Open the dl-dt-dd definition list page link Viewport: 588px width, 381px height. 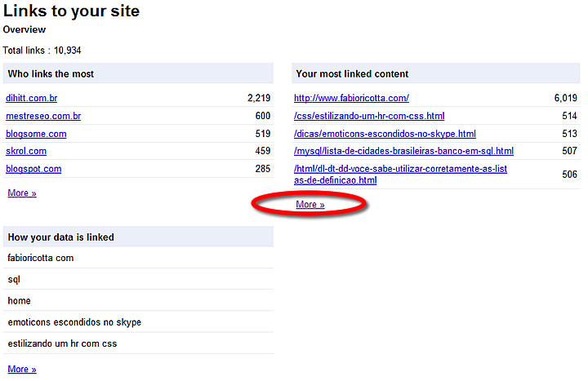[400, 174]
